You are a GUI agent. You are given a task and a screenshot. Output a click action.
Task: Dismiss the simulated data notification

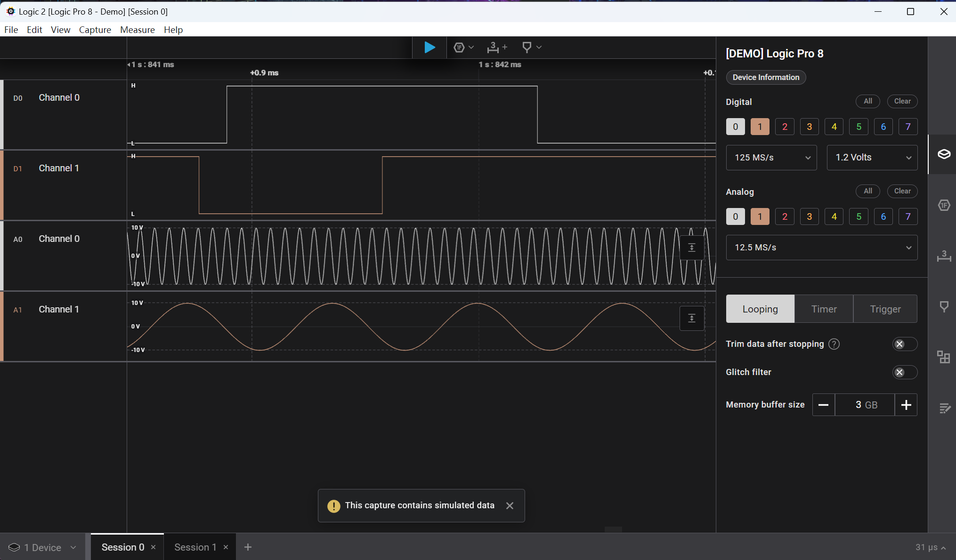coord(510,505)
